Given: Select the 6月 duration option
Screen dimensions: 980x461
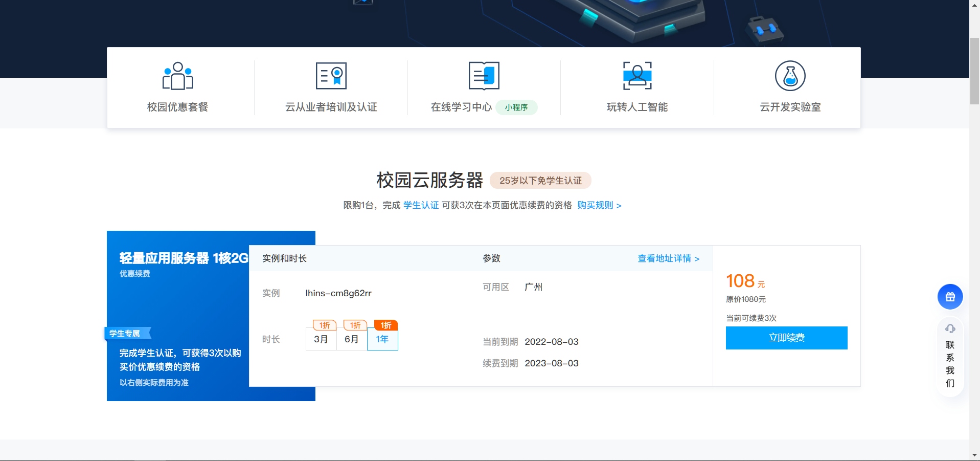Looking at the screenshot, I should pos(352,339).
